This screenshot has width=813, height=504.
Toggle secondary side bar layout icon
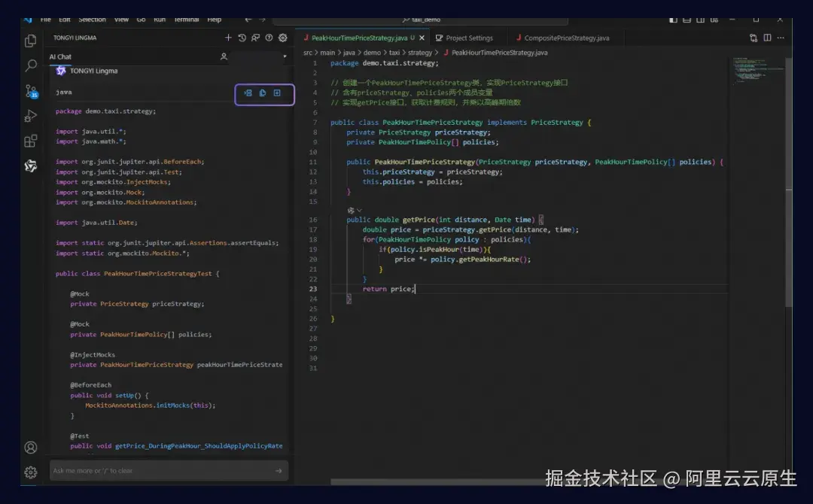click(x=700, y=20)
